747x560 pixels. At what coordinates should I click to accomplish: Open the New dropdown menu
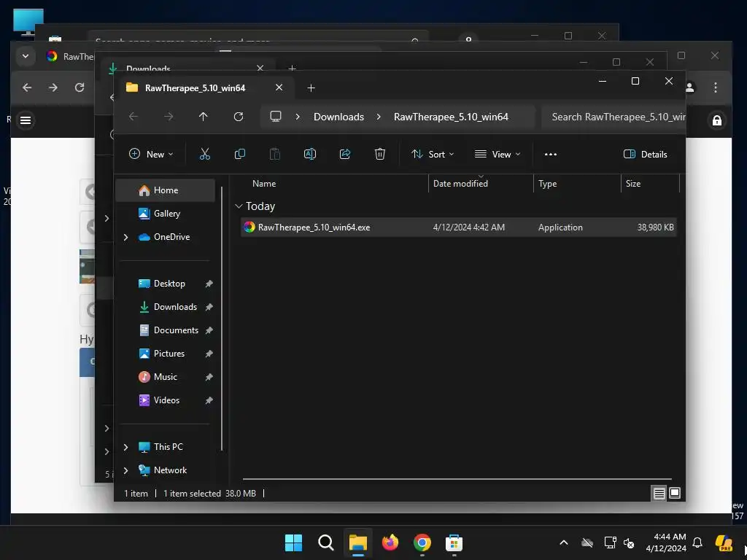pos(151,155)
